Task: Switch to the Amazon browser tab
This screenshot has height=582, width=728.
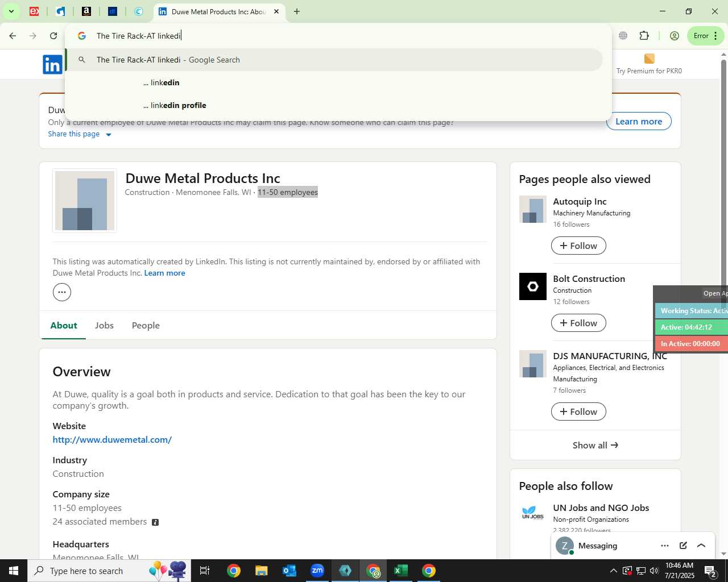Action: tap(86, 11)
